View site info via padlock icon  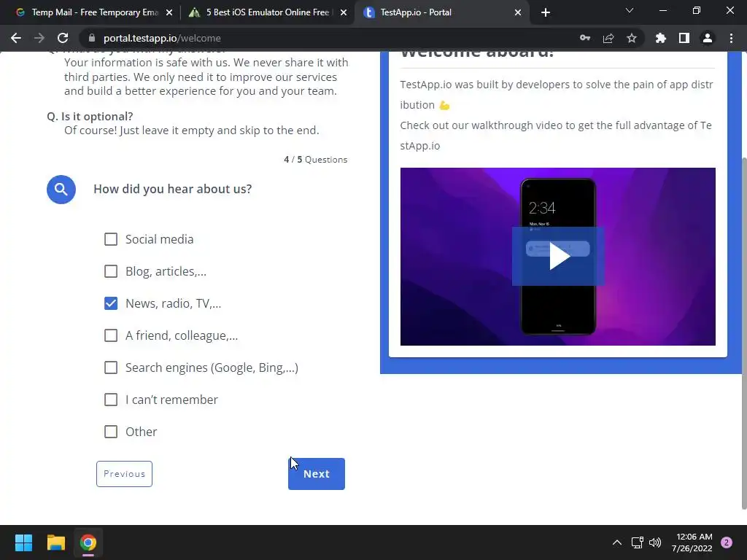click(92, 38)
